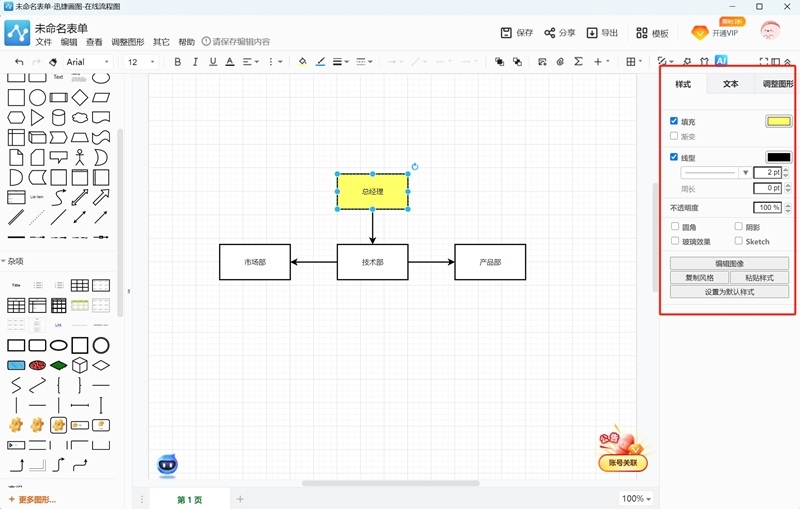The image size is (800, 509).
Task: Select the 3D cube shape in the palette
Action: pyautogui.click(x=80, y=365)
